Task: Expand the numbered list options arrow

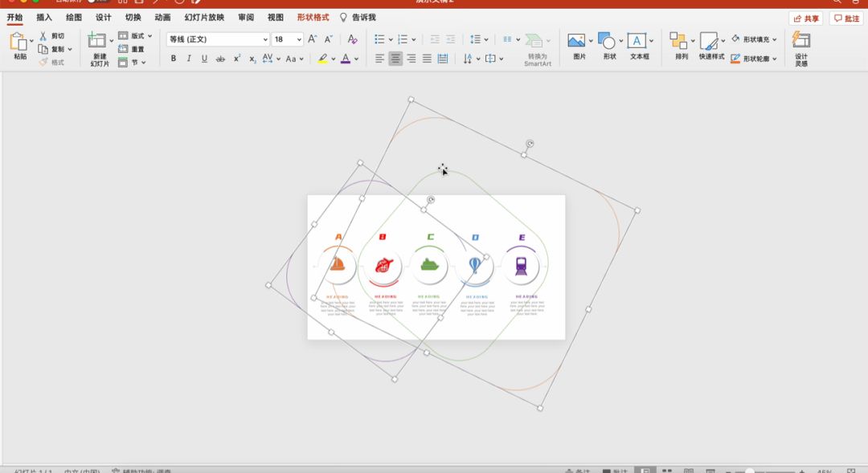Action: [x=414, y=39]
